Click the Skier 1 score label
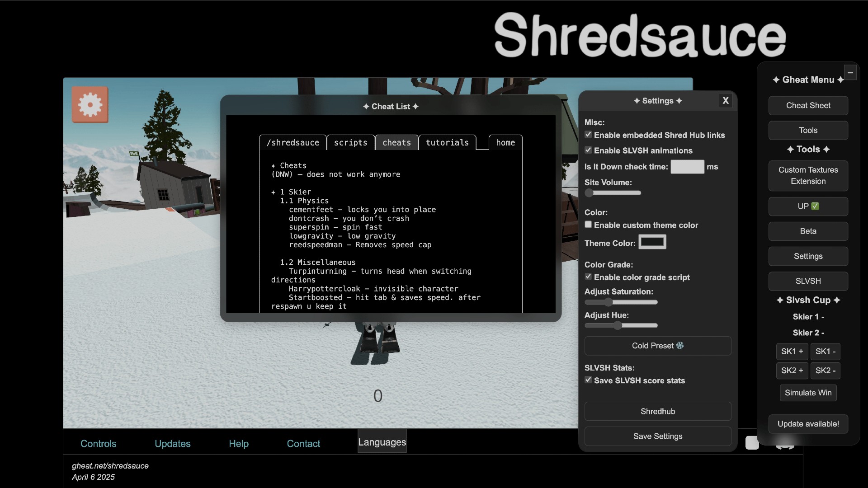This screenshot has height=488, width=868. click(x=808, y=317)
